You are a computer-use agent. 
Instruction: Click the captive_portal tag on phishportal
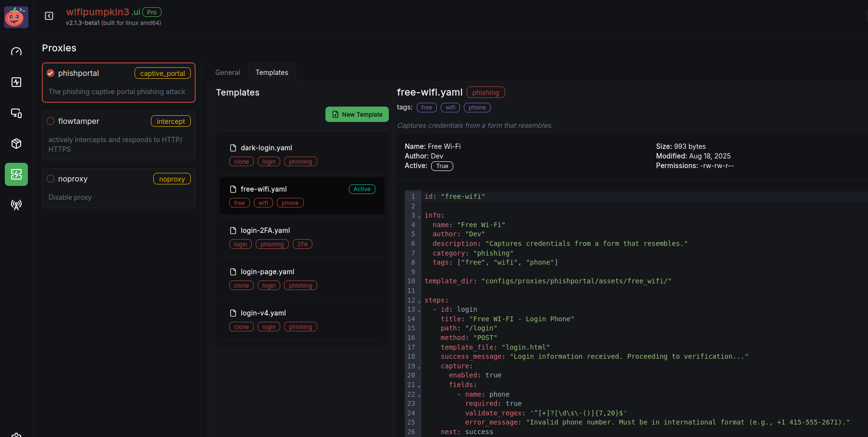[162, 73]
